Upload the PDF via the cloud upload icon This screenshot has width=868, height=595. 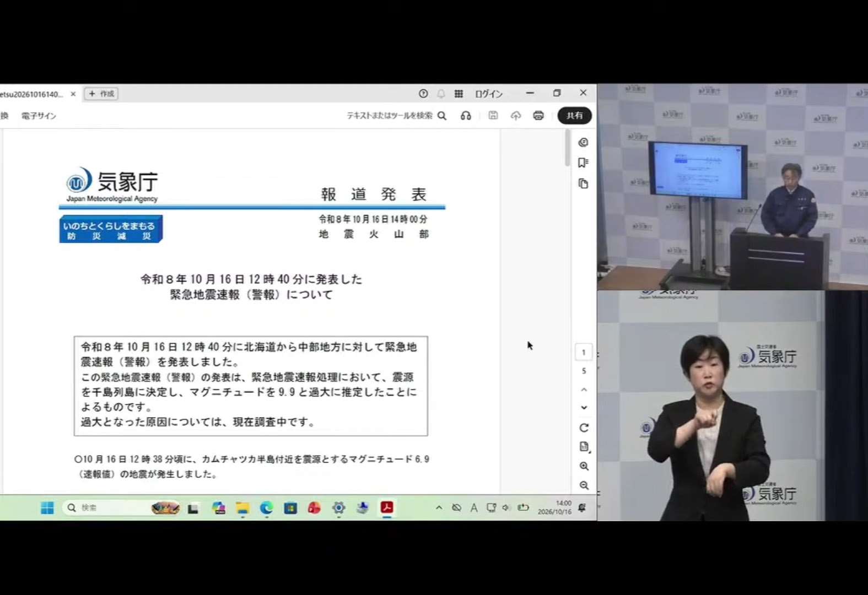click(x=516, y=116)
